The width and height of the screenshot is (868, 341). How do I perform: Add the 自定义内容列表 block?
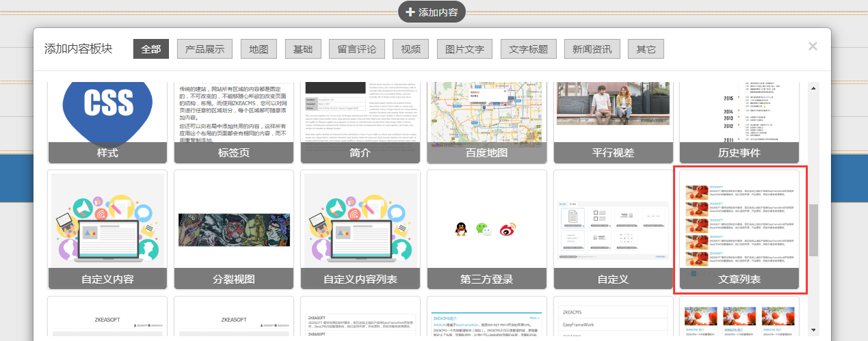(360, 230)
